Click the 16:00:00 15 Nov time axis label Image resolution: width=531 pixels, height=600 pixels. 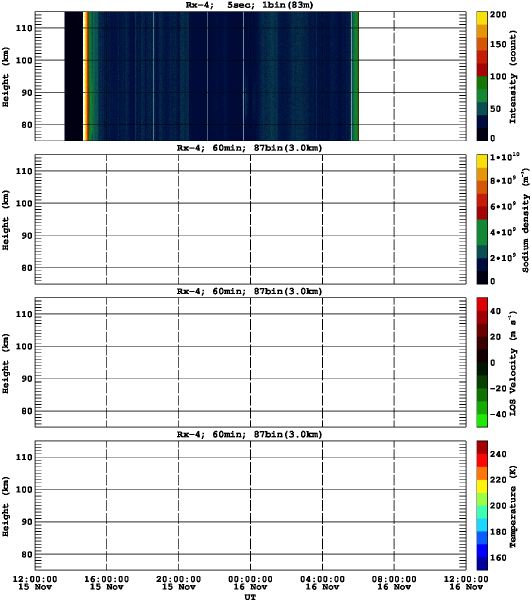pos(106,583)
